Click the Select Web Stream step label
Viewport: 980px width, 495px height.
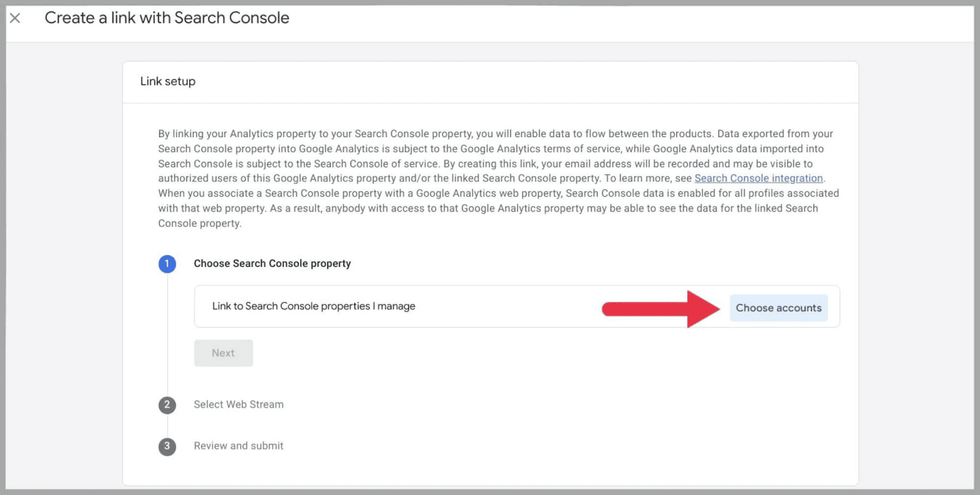[x=238, y=404]
